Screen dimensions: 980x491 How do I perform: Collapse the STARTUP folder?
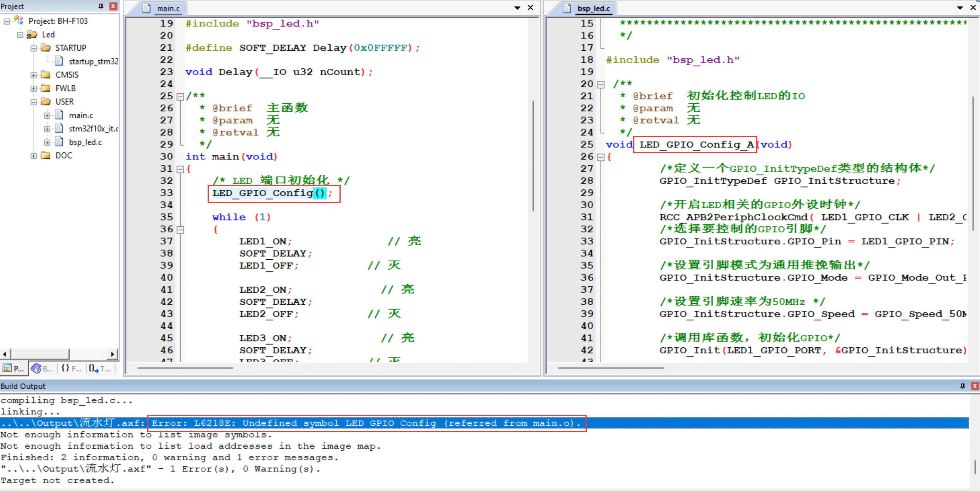[34, 48]
